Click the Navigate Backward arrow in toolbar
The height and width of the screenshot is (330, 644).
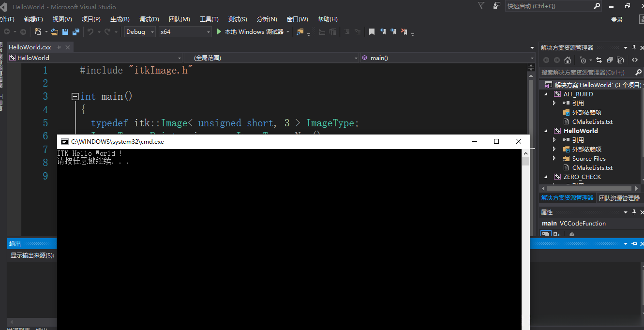tap(7, 32)
